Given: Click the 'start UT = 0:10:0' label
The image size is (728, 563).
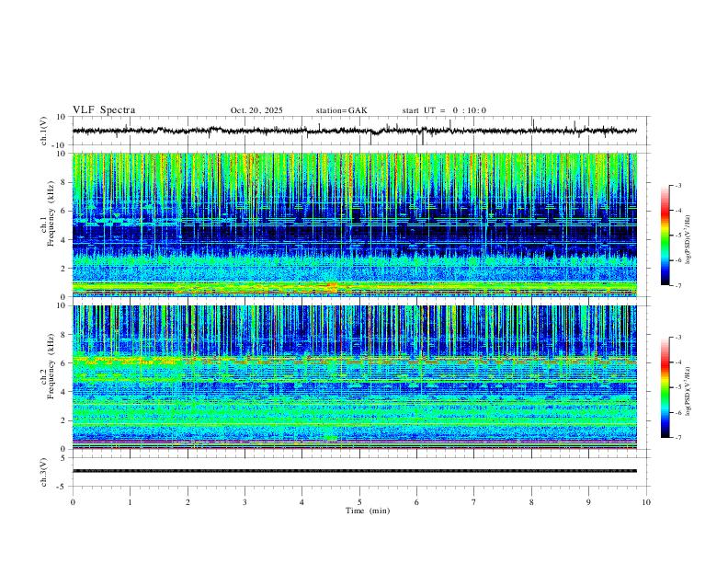Looking at the screenshot, I should pyautogui.click(x=444, y=110).
